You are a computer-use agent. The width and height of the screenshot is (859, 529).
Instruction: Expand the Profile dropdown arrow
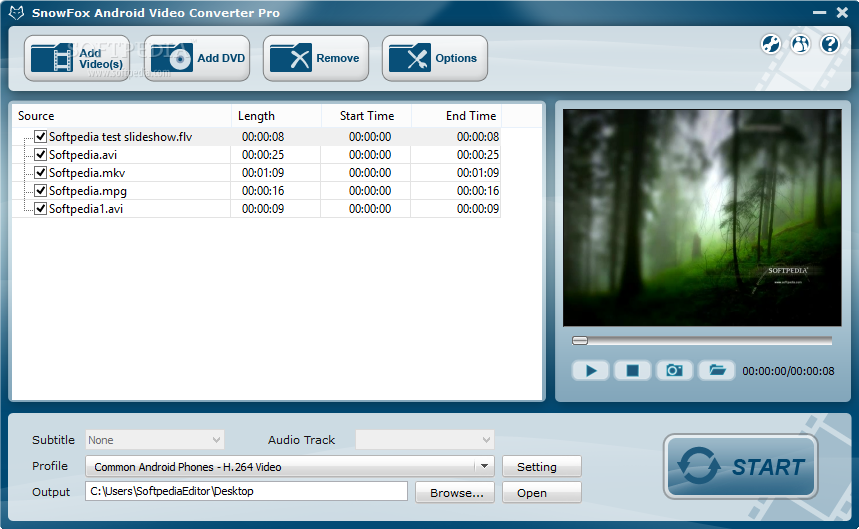point(484,467)
